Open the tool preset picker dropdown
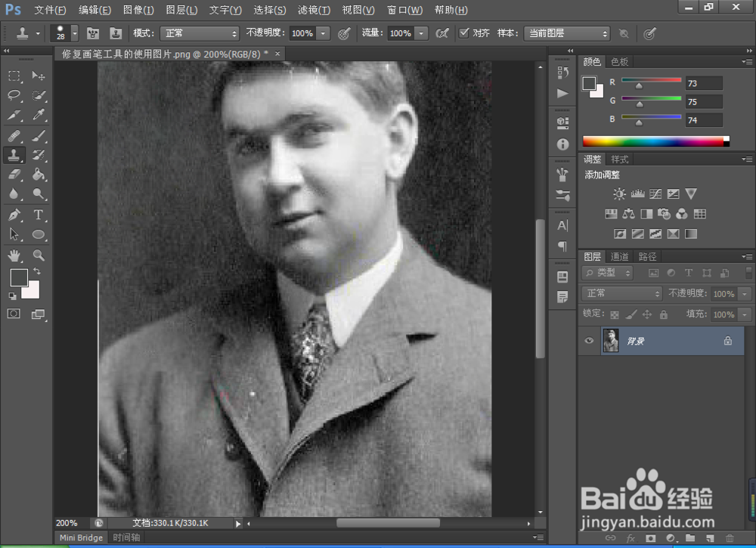Screen dimensions: 756x548 coord(38,33)
